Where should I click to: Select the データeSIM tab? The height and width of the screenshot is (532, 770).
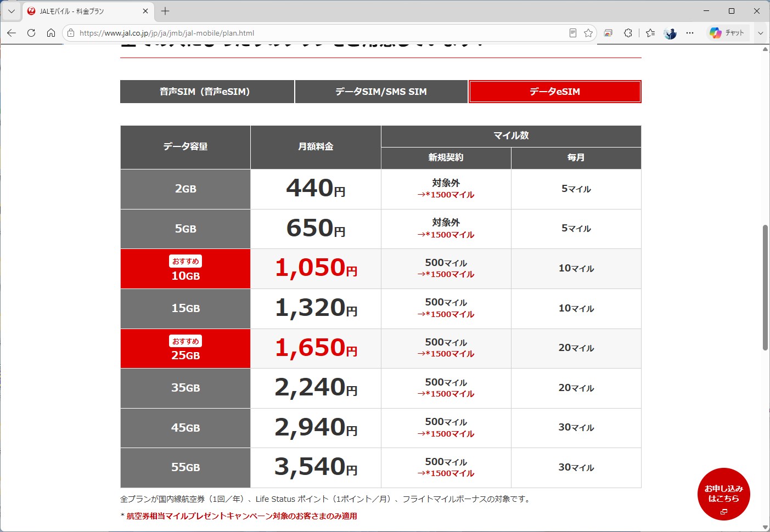coord(555,92)
